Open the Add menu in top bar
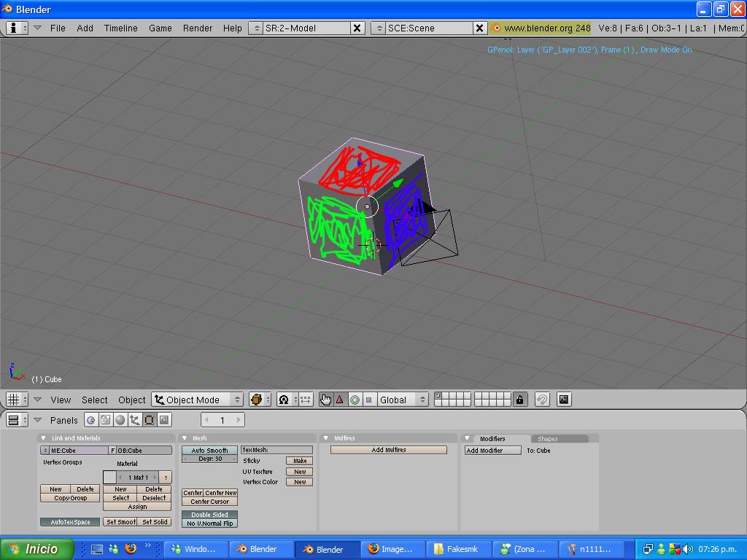Screen dimensions: 747x560 [x=85, y=28]
